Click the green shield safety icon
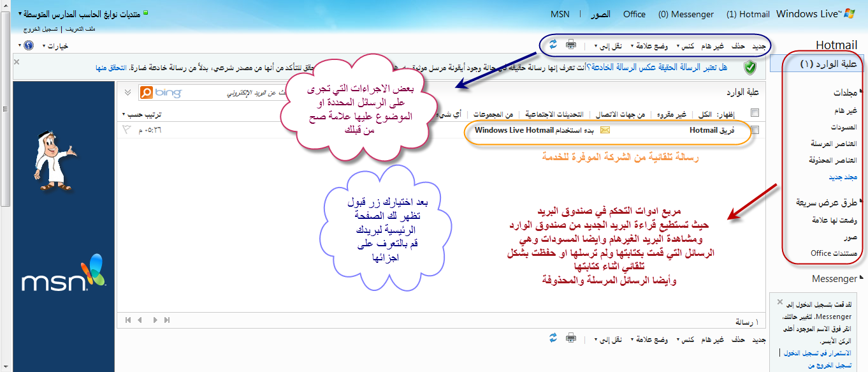The height and width of the screenshot is (372, 868). click(x=750, y=66)
